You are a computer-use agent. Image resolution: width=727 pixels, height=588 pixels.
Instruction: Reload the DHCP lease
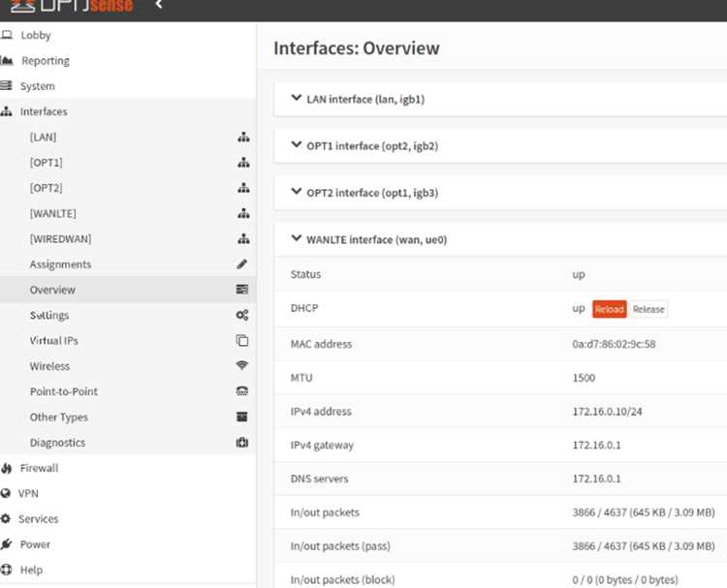pos(610,309)
